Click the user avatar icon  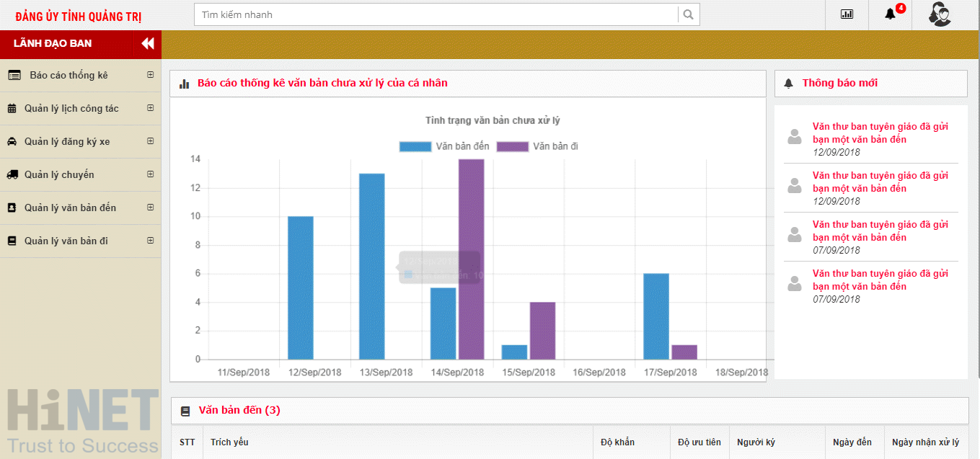point(939,14)
